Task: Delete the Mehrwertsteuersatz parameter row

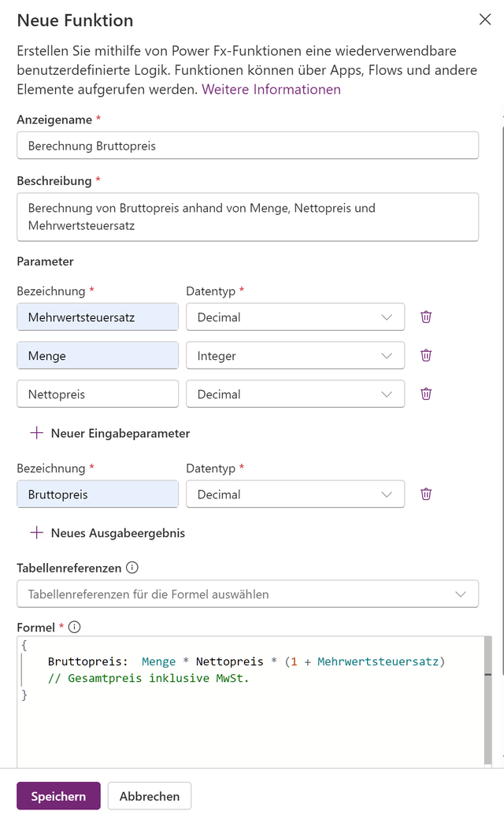Action: click(426, 317)
